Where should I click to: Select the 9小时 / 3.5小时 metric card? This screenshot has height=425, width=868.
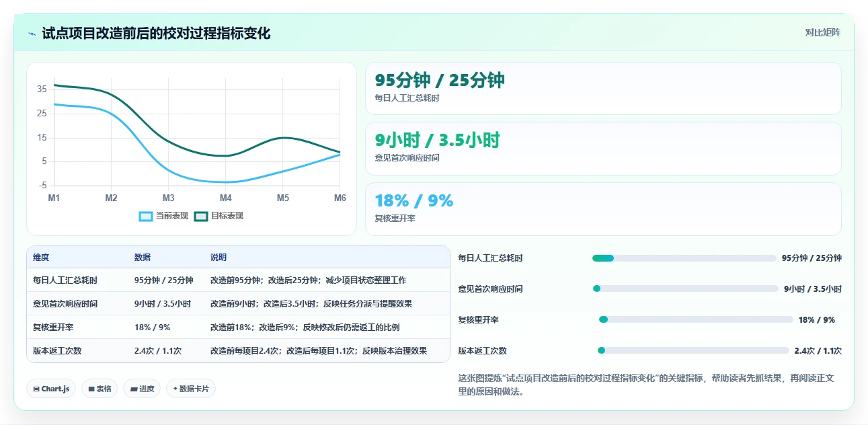click(x=603, y=148)
